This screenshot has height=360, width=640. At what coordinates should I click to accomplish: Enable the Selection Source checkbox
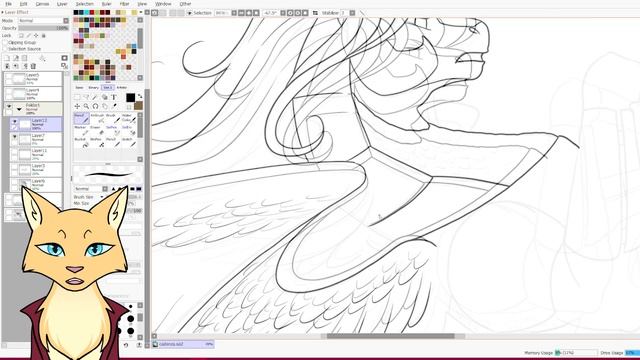pos(5,49)
